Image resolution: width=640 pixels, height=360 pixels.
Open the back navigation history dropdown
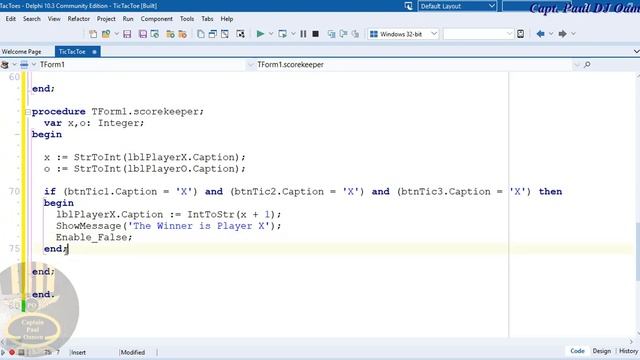coord(551,34)
